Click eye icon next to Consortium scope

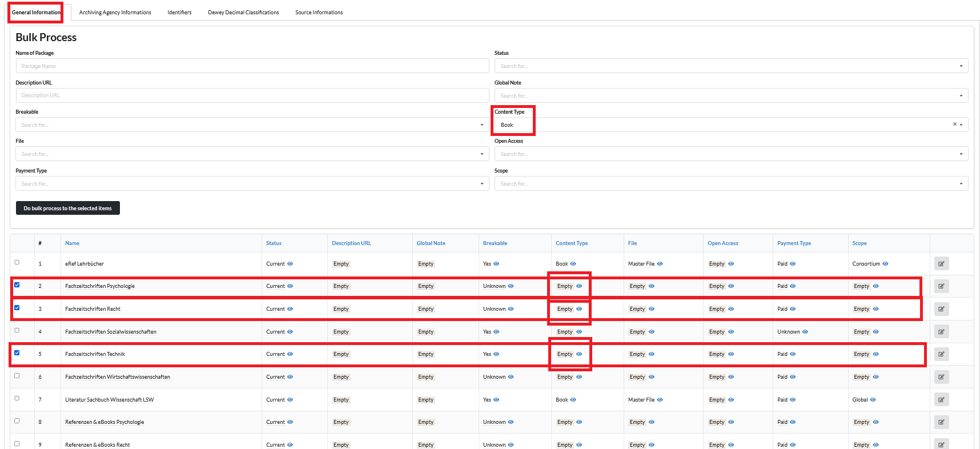885,264
